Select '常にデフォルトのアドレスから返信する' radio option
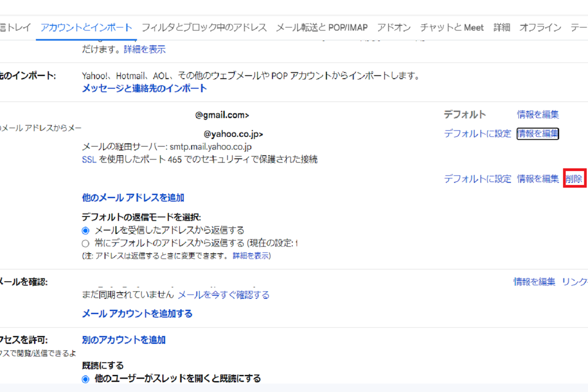 coord(86,244)
